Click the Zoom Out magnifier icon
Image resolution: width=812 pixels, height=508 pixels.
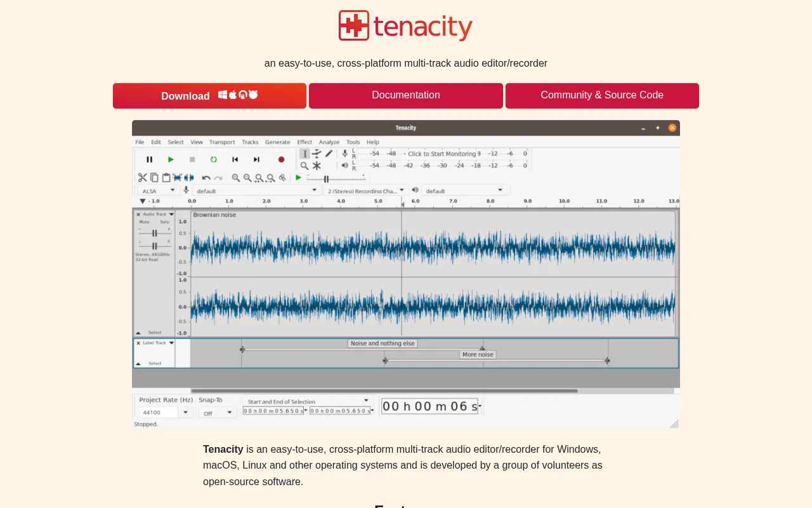(x=247, y=178)
